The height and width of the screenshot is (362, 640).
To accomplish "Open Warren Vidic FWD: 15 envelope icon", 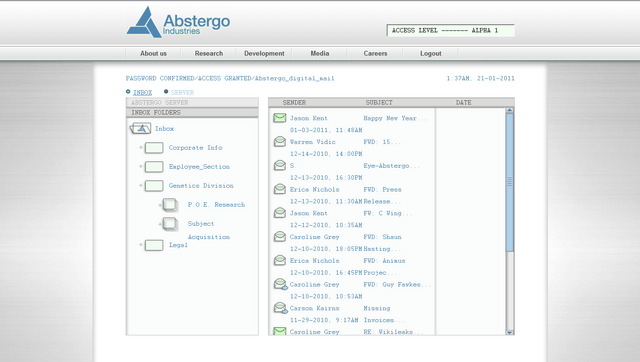I will coord(280,142).
